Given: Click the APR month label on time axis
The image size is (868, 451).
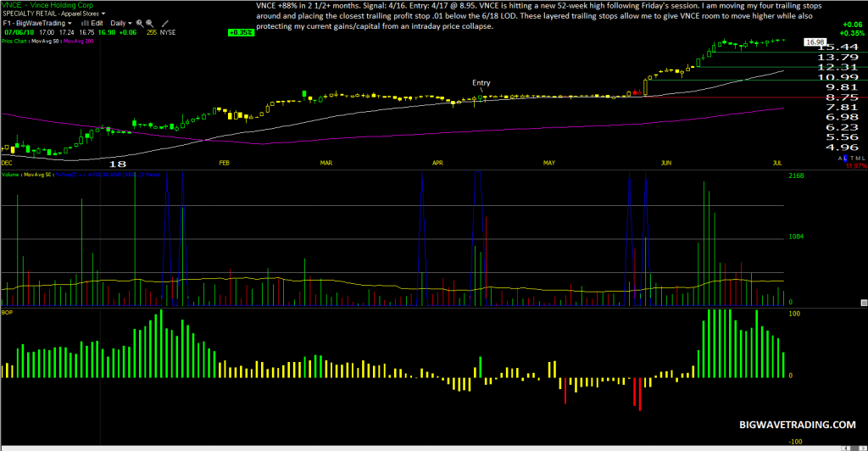Looking at the screenshot, I should (x=437, y=163).
